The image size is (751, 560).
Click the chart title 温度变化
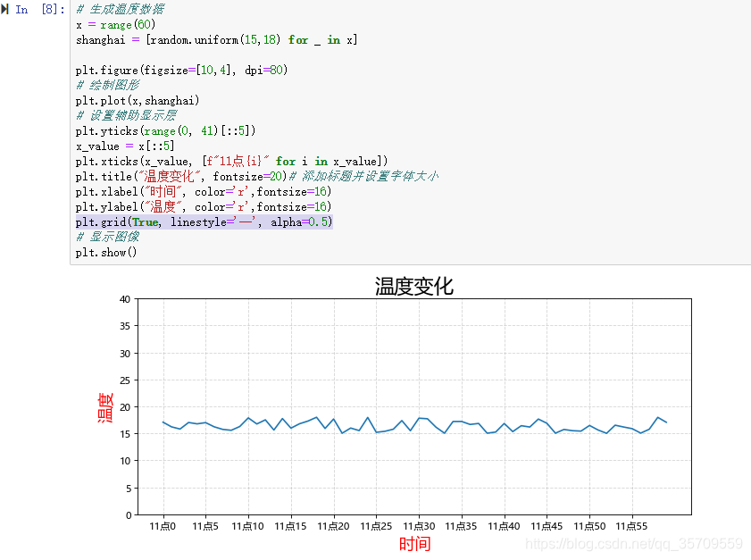click(x=414, y=287)
